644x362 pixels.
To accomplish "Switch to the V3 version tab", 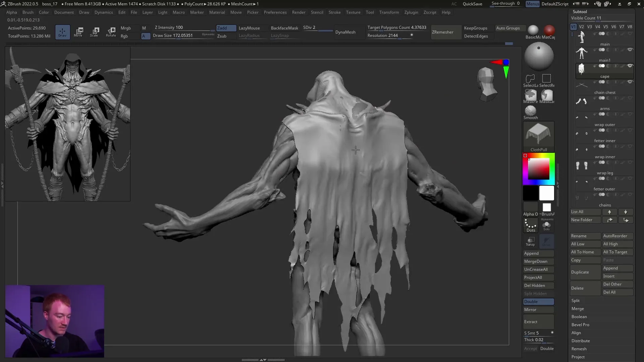I will pyautogui.click(x=590, y=26).
